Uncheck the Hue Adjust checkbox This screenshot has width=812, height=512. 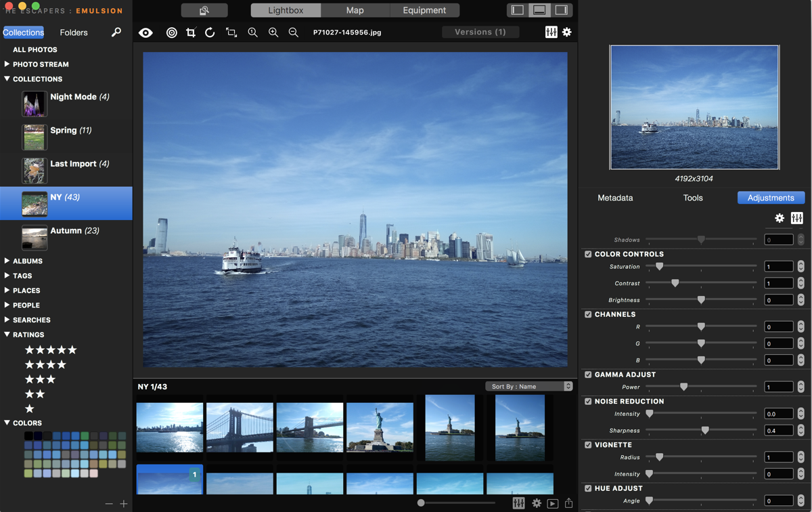click(x=588, y=488)
